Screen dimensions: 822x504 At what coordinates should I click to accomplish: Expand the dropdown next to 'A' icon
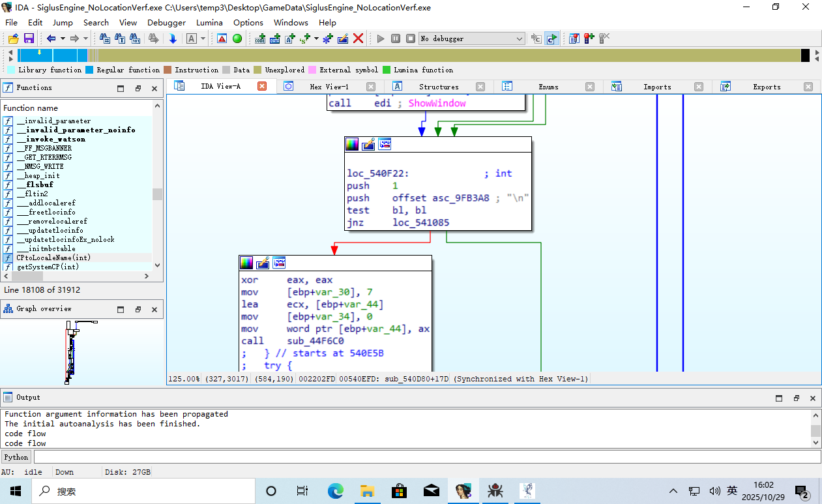[203, 38]
